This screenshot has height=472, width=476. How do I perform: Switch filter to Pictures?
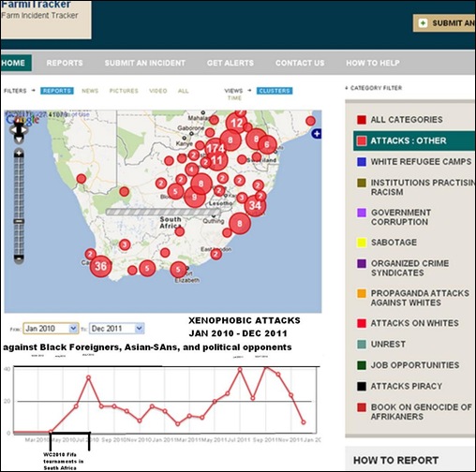tap(124, 91)
